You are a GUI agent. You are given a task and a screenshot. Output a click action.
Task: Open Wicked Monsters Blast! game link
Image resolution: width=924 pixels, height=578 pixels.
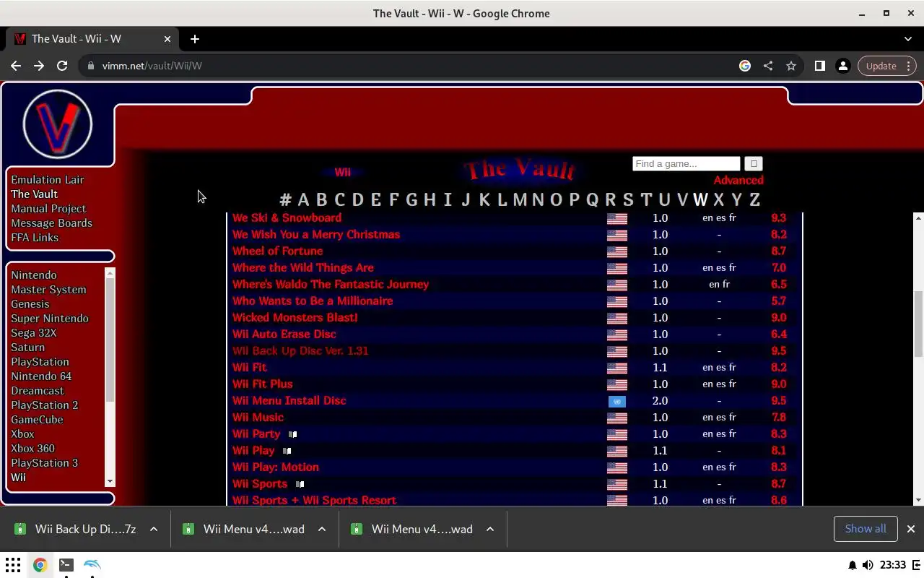[x=295, y=318]
